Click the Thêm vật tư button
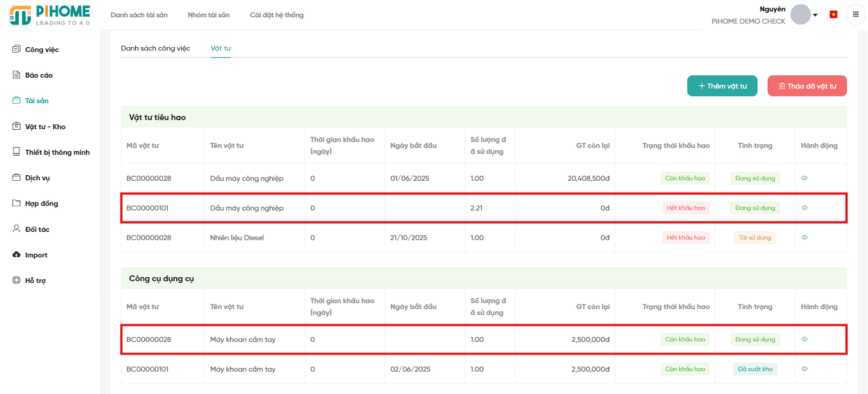Viewport: 868px width, 394px height. coord(722,86)
